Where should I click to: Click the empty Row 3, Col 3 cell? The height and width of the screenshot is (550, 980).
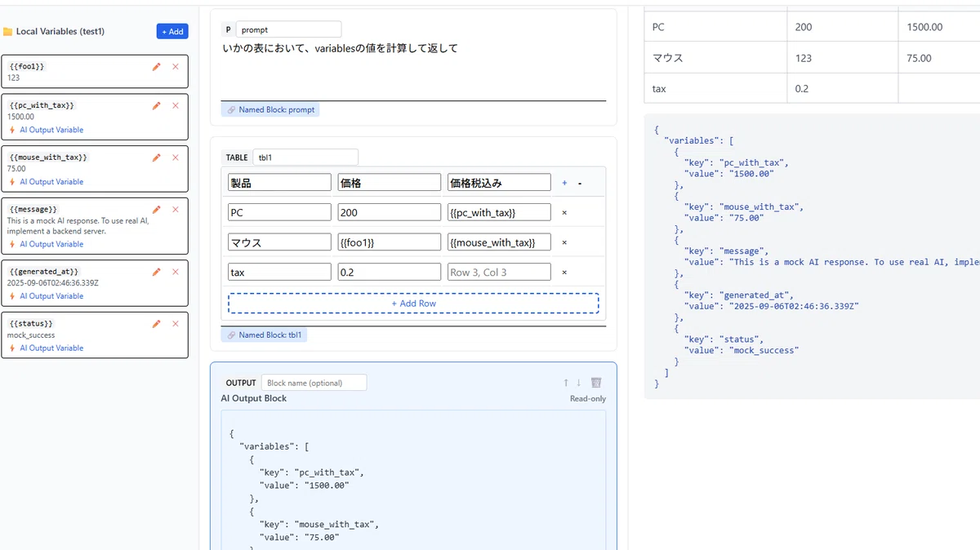[499, 273]
